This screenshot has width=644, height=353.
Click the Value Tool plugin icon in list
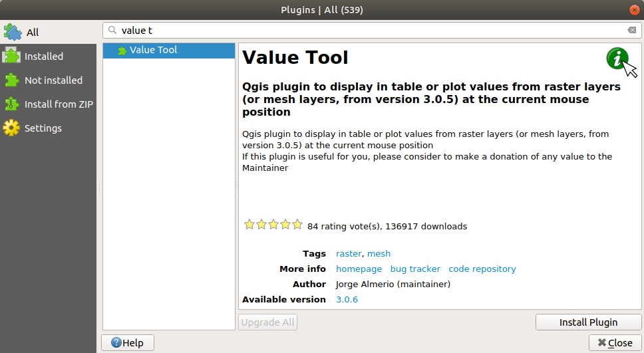pos(122,51)
